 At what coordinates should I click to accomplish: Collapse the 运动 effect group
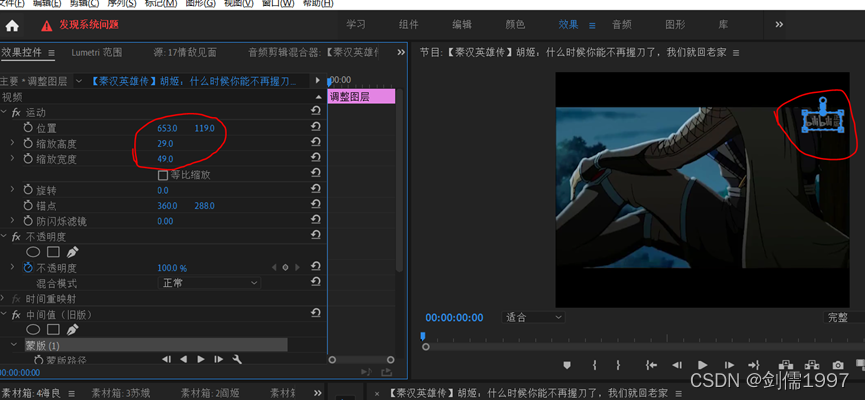(x=4, y=112)
